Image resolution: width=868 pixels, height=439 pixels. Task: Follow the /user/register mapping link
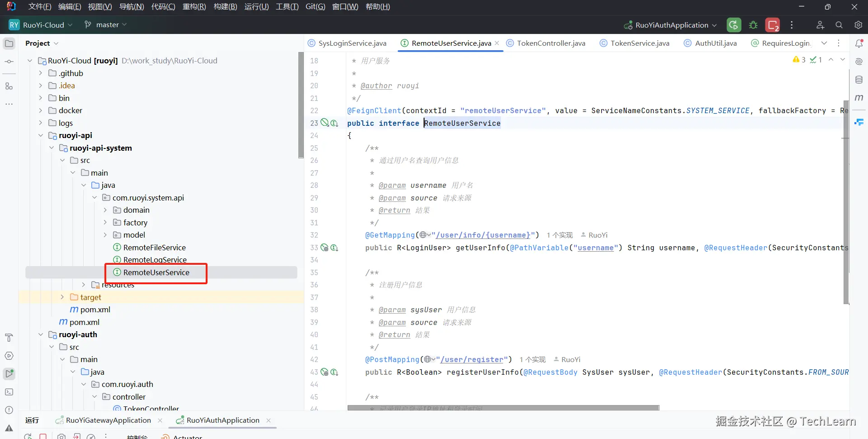coord(472,360)
